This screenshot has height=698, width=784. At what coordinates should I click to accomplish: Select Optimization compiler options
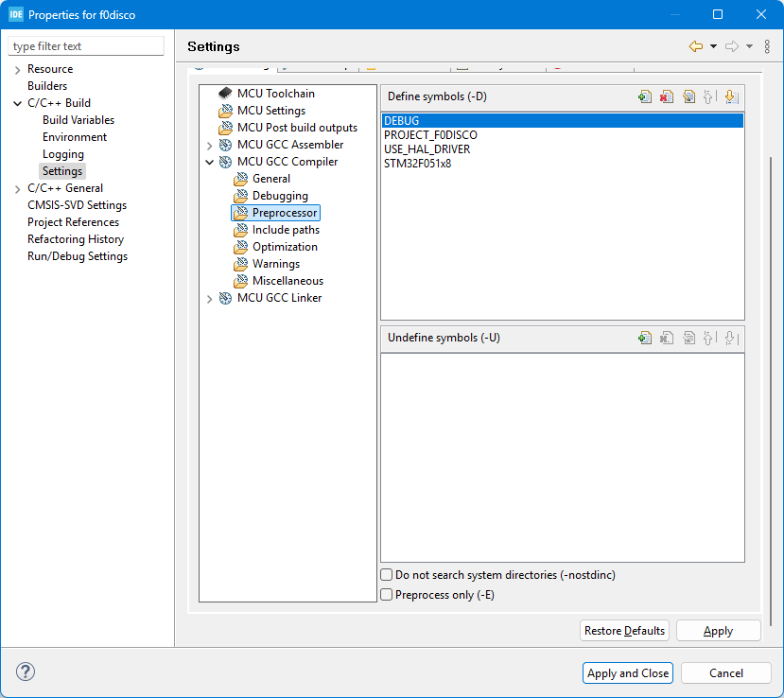pos(285,247)
